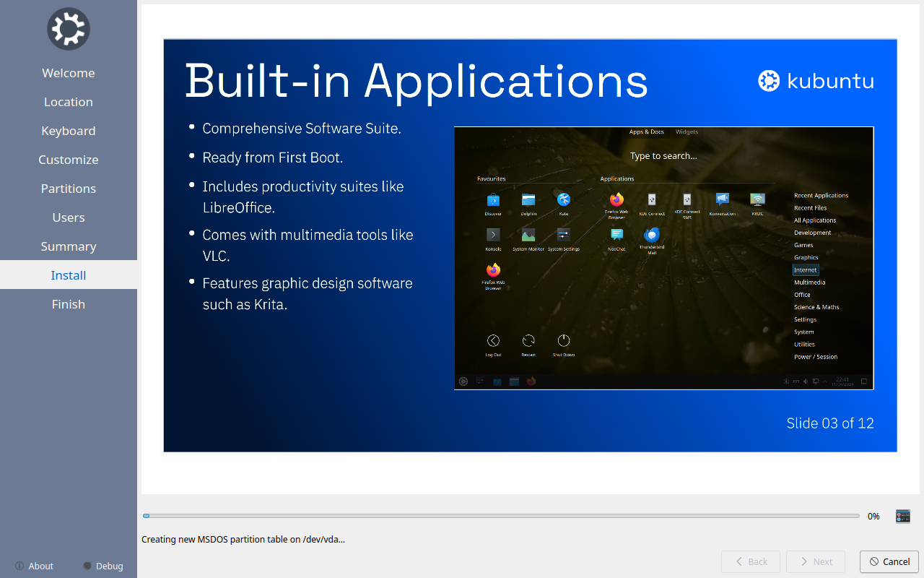The image size is (924, 578).
Task: Click "Internet" category in the slide screenshot
Action: [806, 269]
